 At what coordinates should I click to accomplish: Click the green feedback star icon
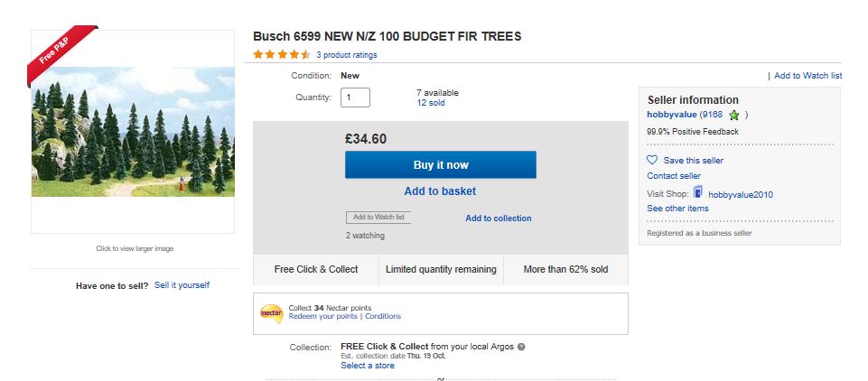[x=734, y=116]
